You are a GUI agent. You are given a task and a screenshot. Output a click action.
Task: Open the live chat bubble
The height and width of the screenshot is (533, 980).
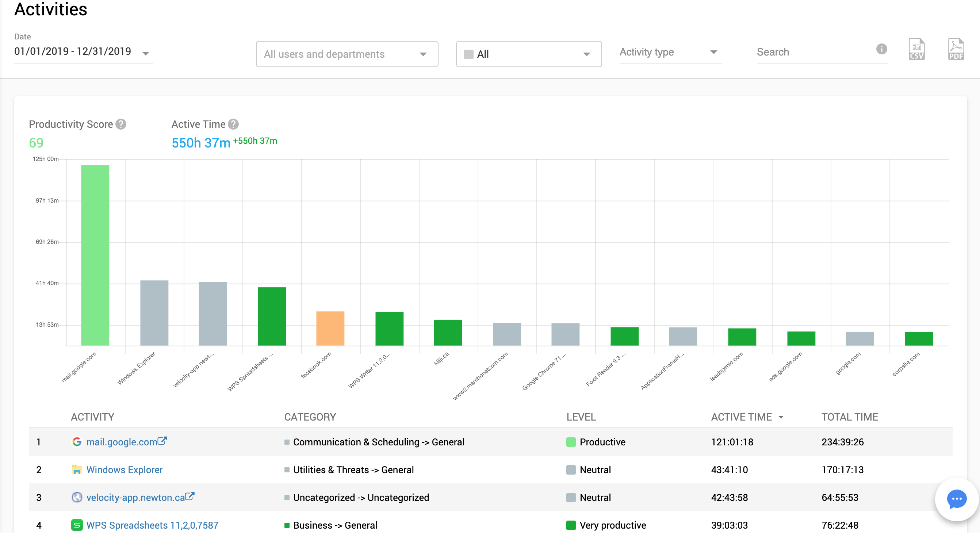pyautogui.click(x=956, y=499)
